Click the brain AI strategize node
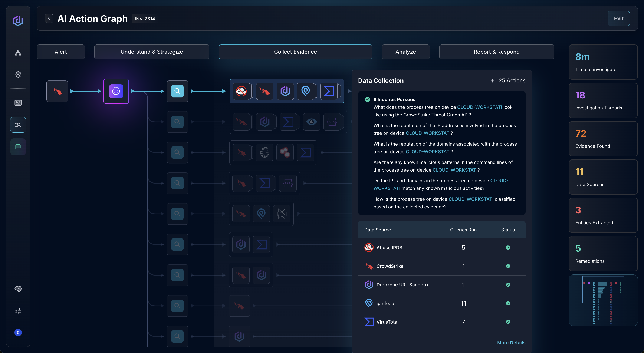Viewport: 644px width, 353px height. 116,91
